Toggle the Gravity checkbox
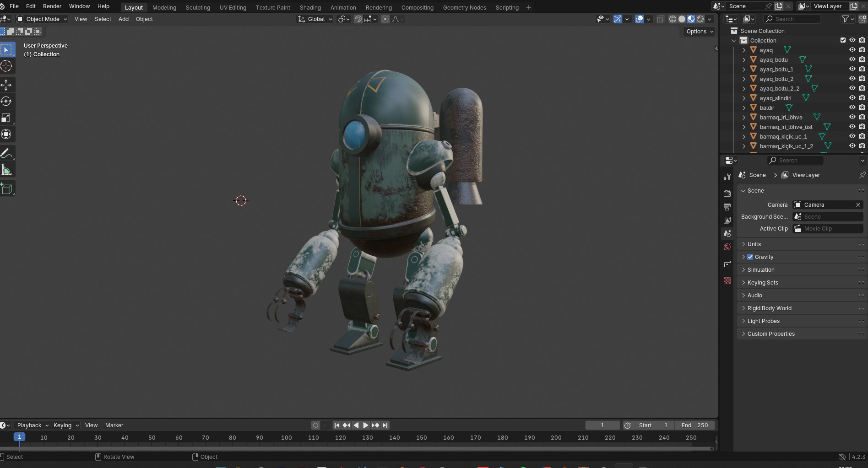This screenshot has height=468, width=868. [750, 257]
